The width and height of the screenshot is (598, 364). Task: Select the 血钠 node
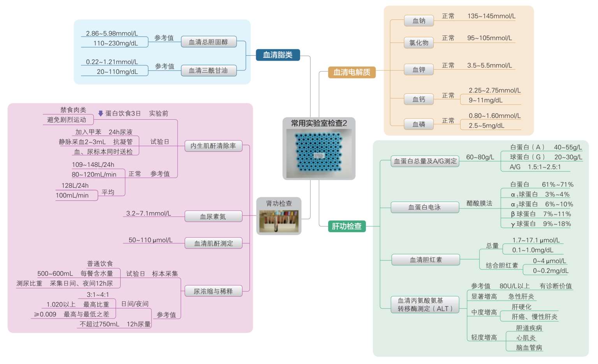click(x=419, y=21)
